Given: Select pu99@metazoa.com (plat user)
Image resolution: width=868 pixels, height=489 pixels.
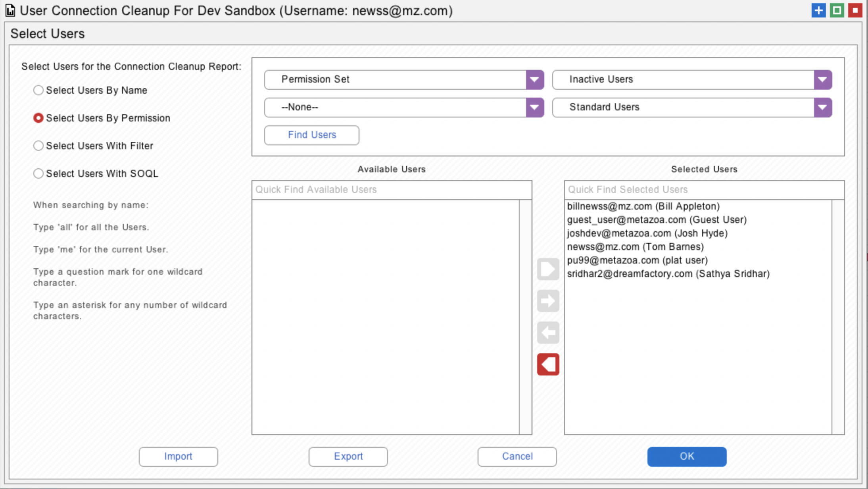Looking at the screenshot, I should coord(698,260).
